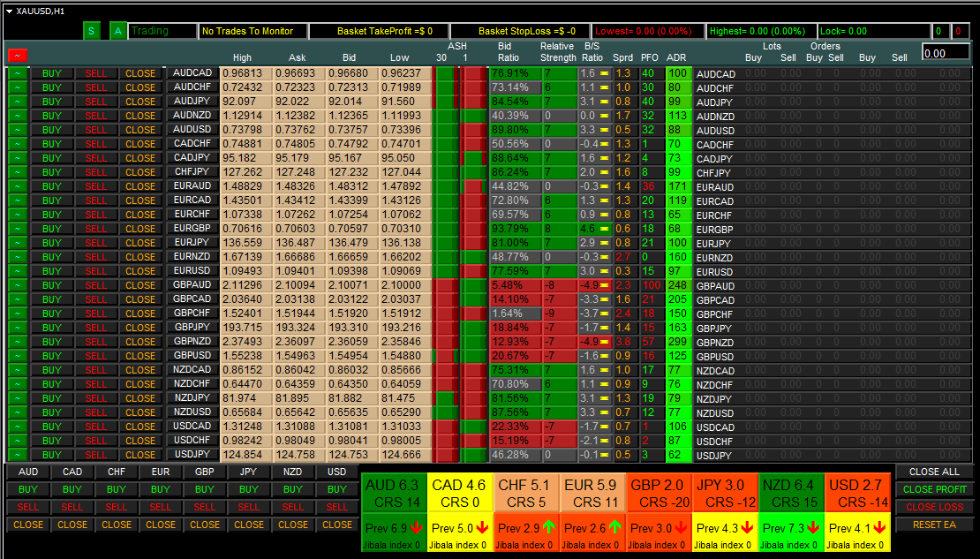
Task: Click CLOSE under the EUR basket
Action: pyautogui.click(x=161, y=525)
